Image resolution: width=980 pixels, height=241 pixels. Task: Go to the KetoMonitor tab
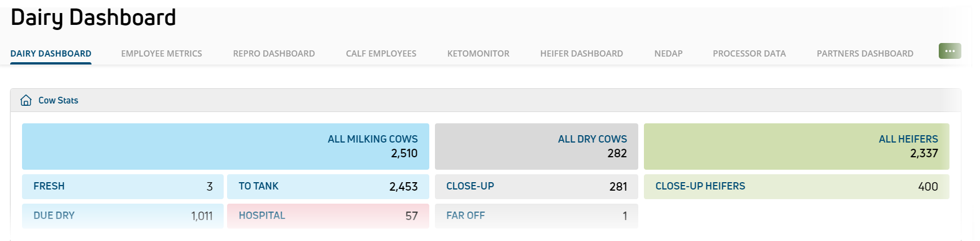478,54
